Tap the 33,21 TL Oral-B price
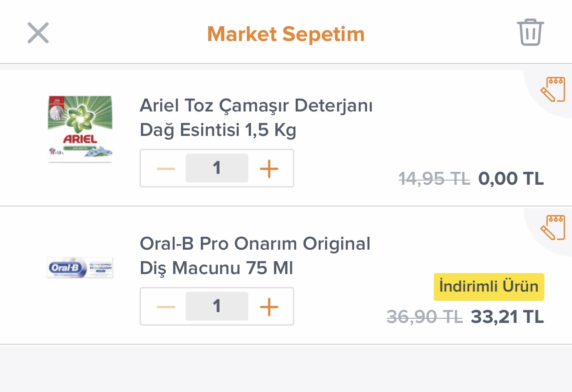This screenshot has height=392, width=572. click(x=508, y=317)
